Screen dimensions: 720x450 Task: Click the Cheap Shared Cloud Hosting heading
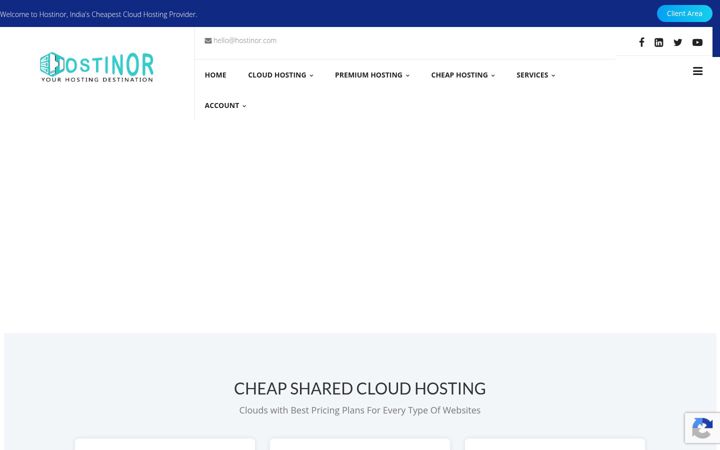tap(360, 388)
